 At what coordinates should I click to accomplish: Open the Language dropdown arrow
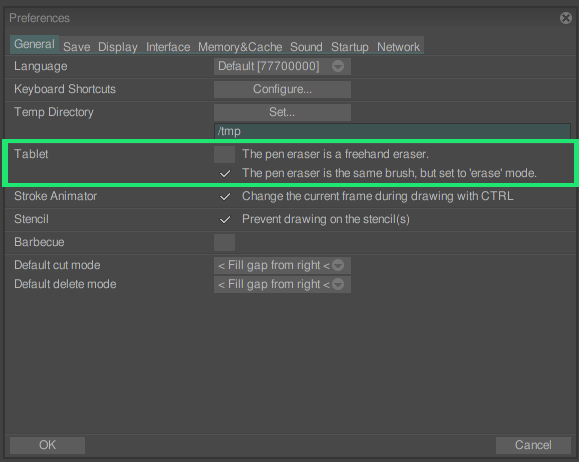[338, 66]
